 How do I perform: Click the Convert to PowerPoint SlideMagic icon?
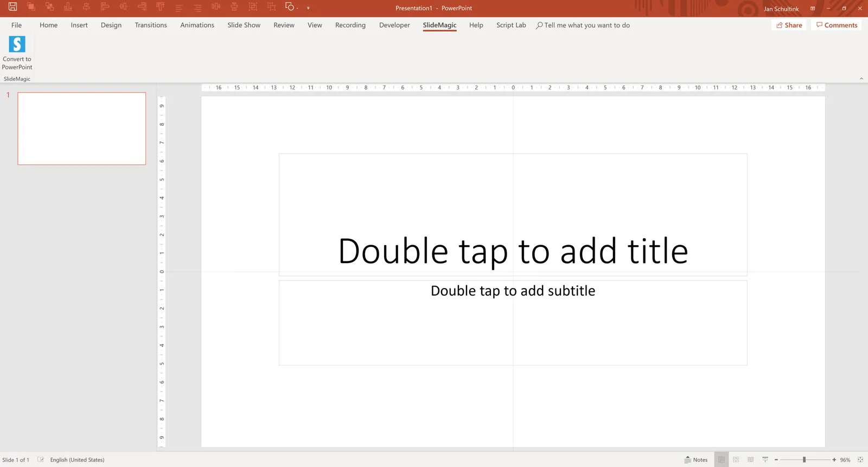click(x=17, y=53)
